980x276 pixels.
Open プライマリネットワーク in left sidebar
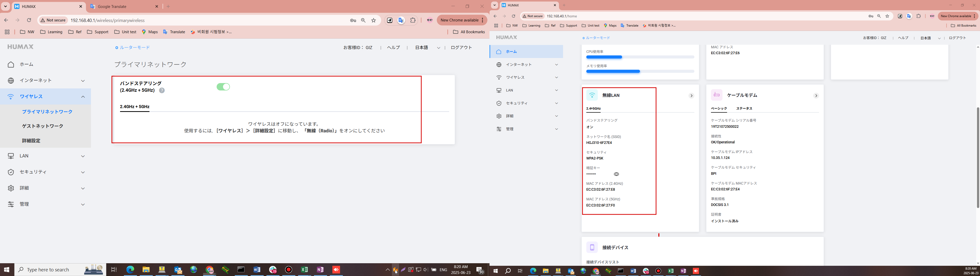[x=47, y=111]
